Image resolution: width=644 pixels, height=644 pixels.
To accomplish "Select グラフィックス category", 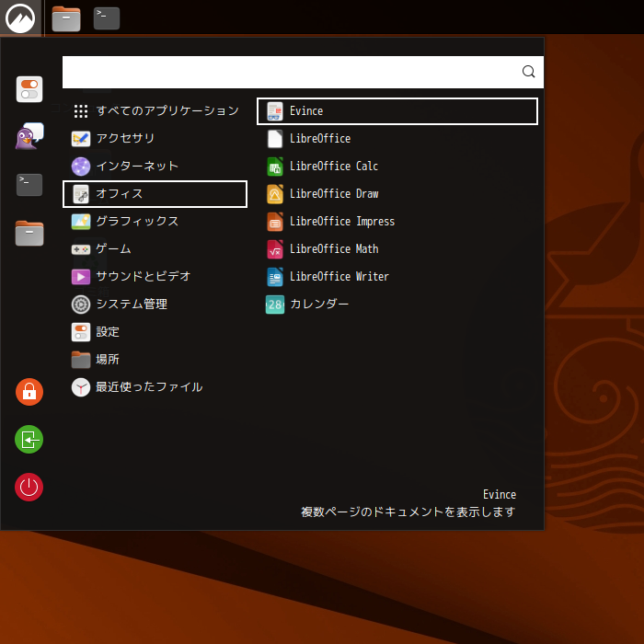I will pyautogui.click(x=155, y=222).
